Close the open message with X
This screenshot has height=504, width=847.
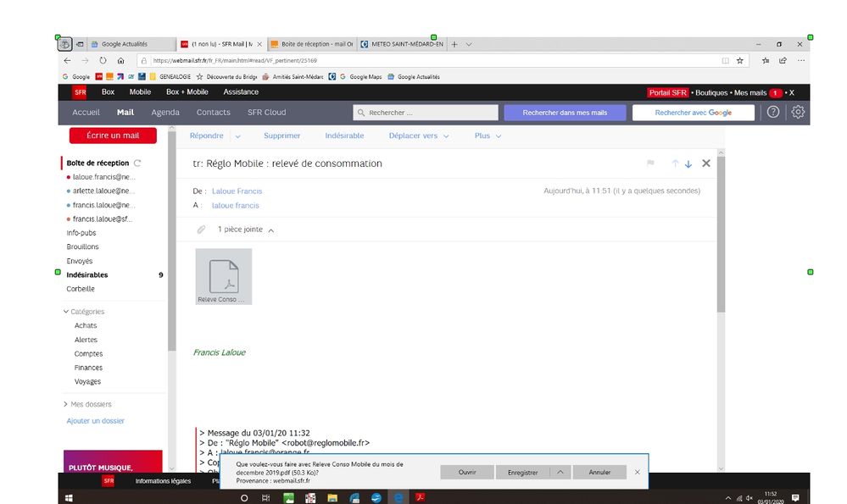click(x=706, y=163)
